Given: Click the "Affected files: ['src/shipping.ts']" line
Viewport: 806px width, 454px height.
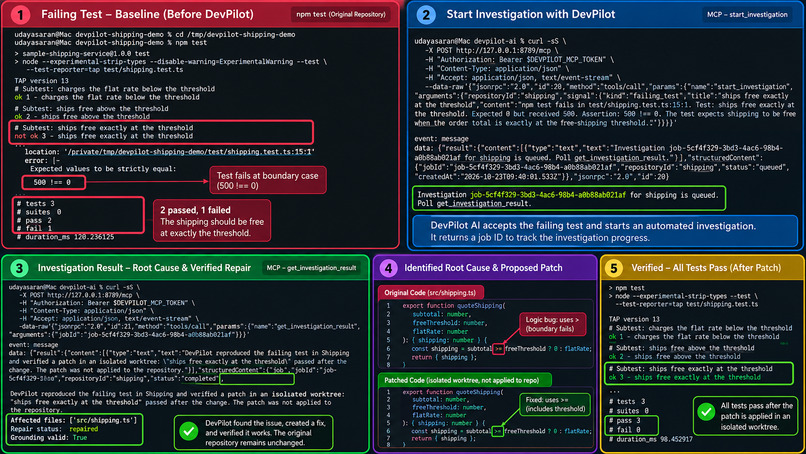Looking at the screenshot, I should pyautogui.click(x=74, y=420).
